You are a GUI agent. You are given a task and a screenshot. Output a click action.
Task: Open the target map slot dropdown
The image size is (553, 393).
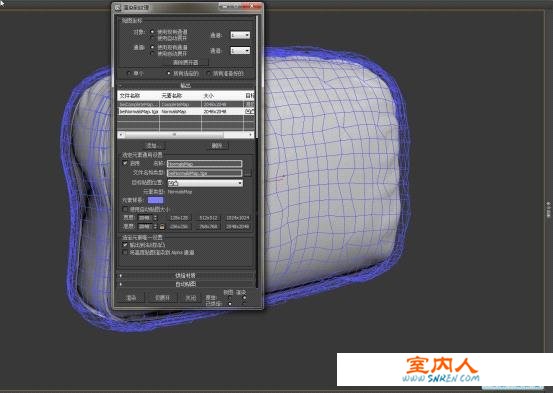point(205,183)
